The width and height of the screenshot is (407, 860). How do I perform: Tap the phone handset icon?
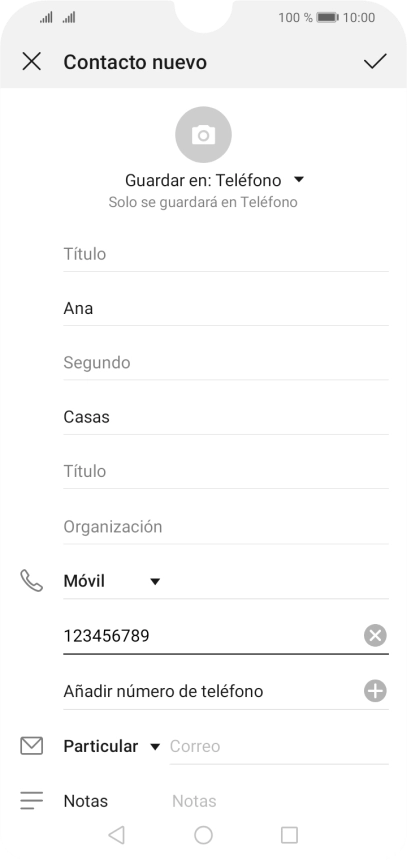pyautogui.click(x=31, y=581)
